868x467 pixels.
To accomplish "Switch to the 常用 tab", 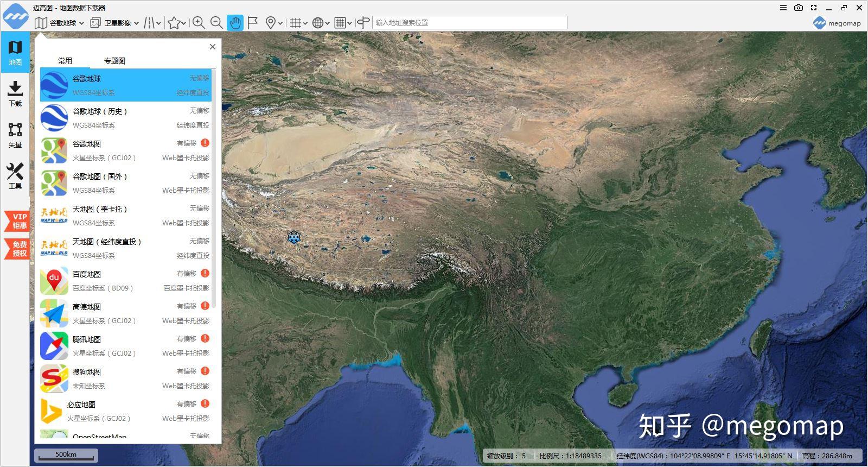I will point(65,61).
